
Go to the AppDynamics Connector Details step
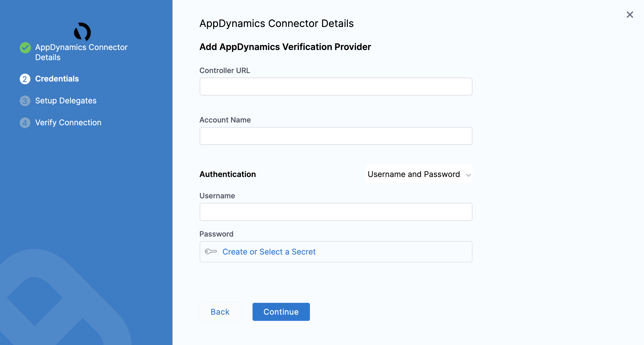81,52
